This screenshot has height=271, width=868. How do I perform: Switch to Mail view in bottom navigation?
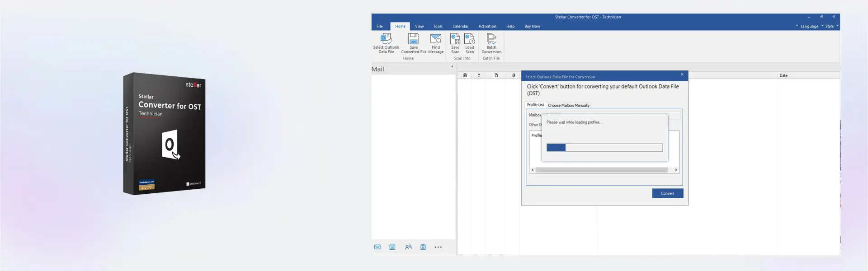pyautogui.click(x=377, y=247)
